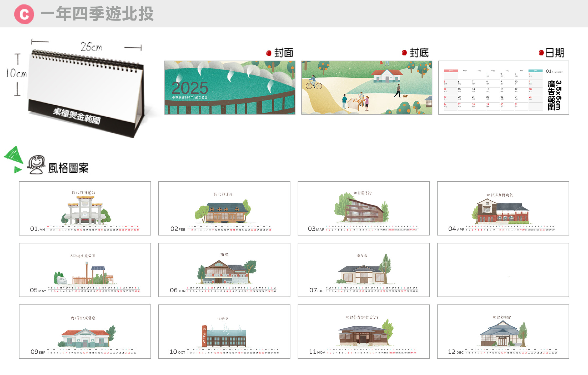Select the 04 APR hot spring museum page
588x375 pixels.
[x=503, y=208]
